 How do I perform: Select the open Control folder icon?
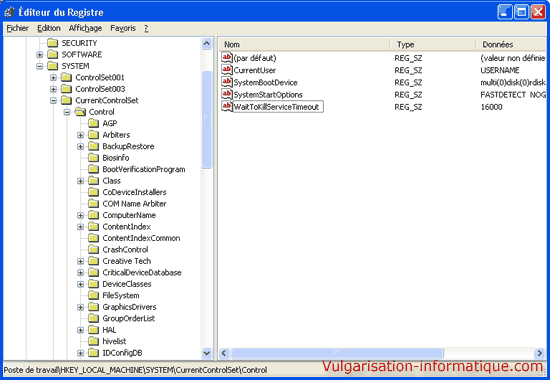pos(80,112)
